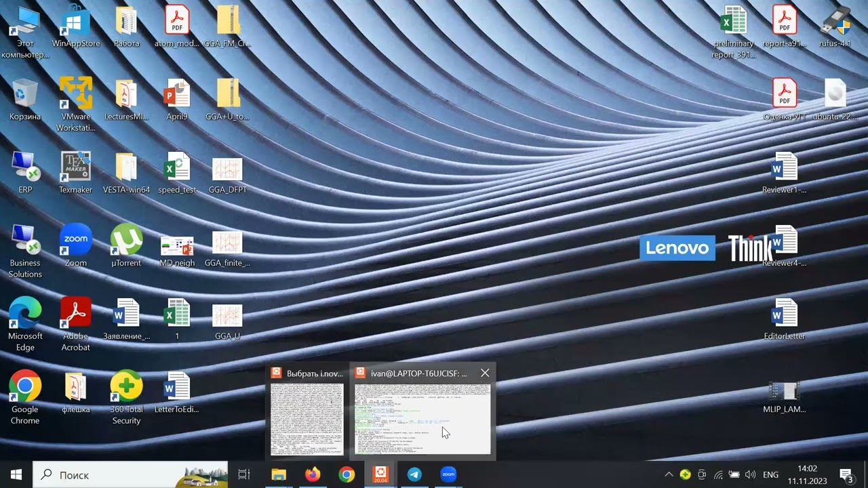The width and height of the screenshot is (868, 488).
Task: Open the GGA+U_to zip archive
Action: coord(228,100)
